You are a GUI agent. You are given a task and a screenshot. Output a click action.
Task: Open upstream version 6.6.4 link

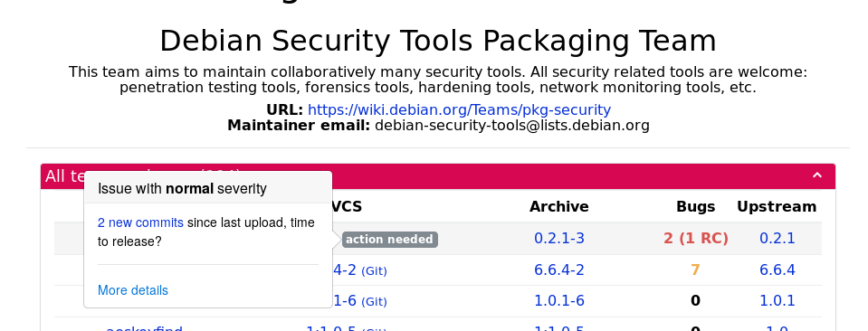click(x=777, y=270)
